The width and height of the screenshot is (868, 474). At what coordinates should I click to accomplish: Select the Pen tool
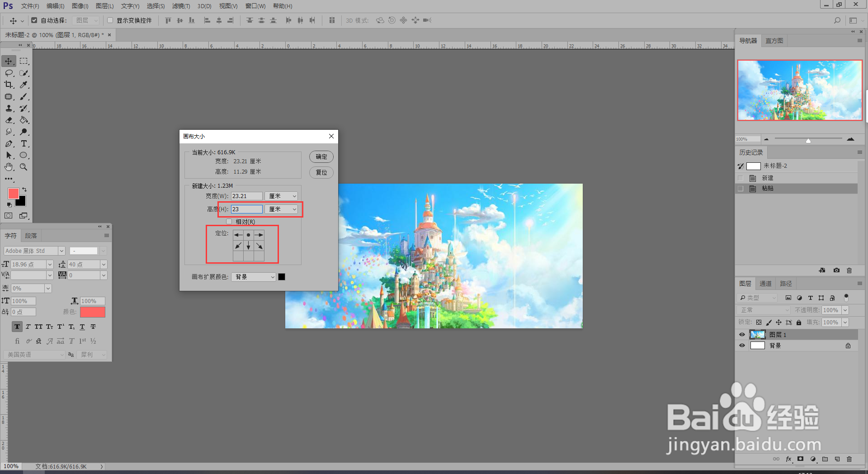click(x=9, y=143)
